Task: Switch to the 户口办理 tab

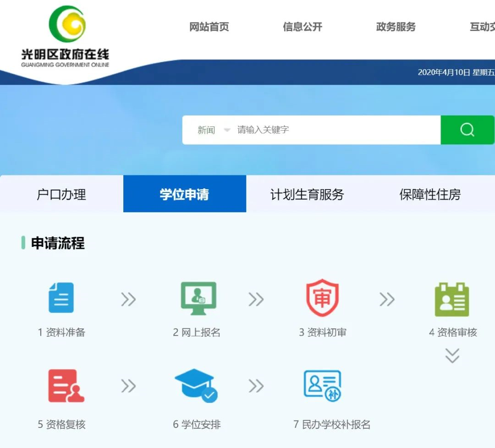Action: (x=61, y=194)
